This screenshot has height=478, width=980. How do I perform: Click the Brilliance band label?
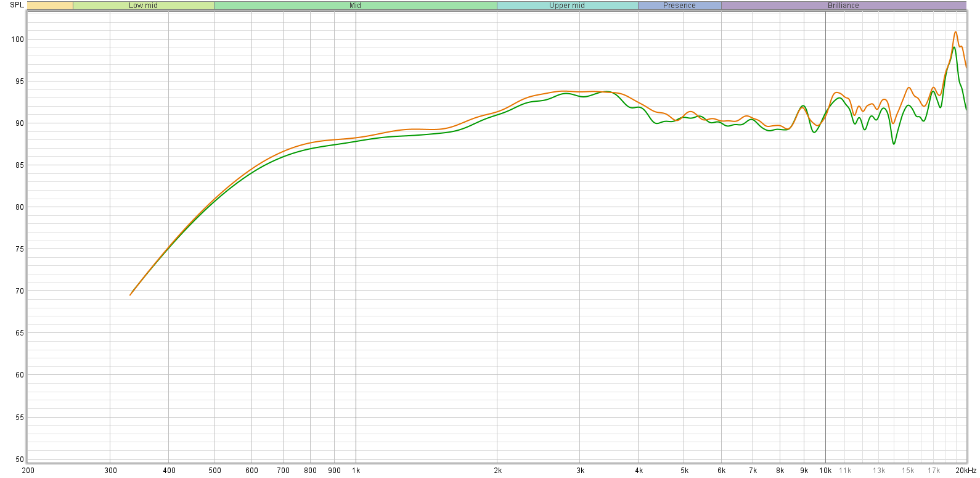[x=843, y=6]
